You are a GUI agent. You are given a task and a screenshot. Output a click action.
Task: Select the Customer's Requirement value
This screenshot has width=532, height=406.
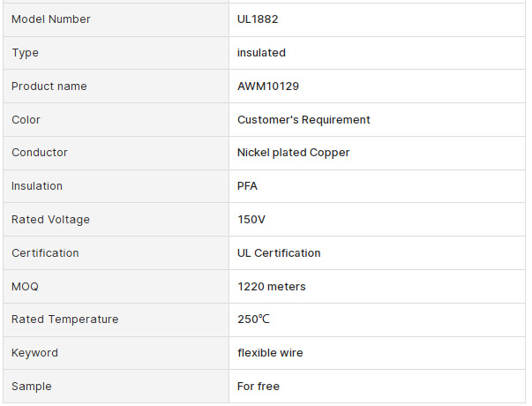(303, 120)
